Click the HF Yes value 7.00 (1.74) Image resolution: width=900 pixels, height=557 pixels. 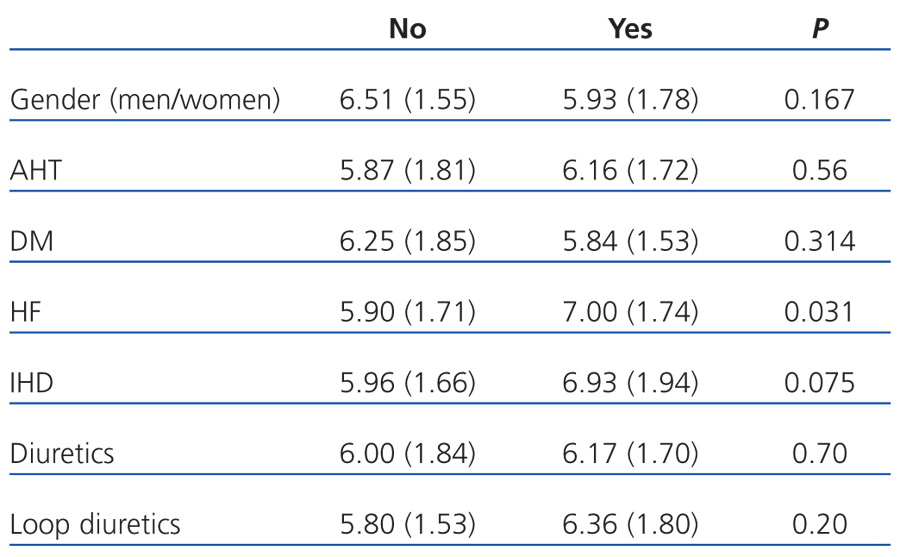pyautogui.click(x=630, y=313)
